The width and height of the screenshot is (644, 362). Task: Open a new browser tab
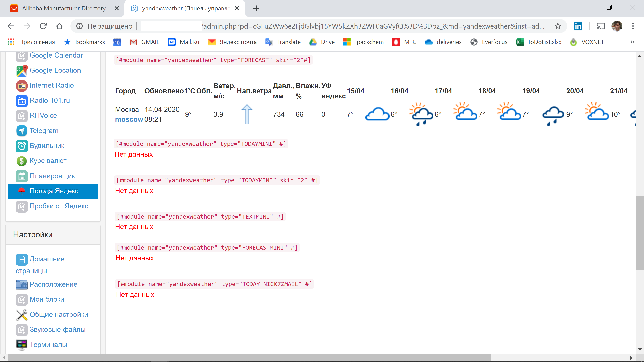tap(256, 8)
